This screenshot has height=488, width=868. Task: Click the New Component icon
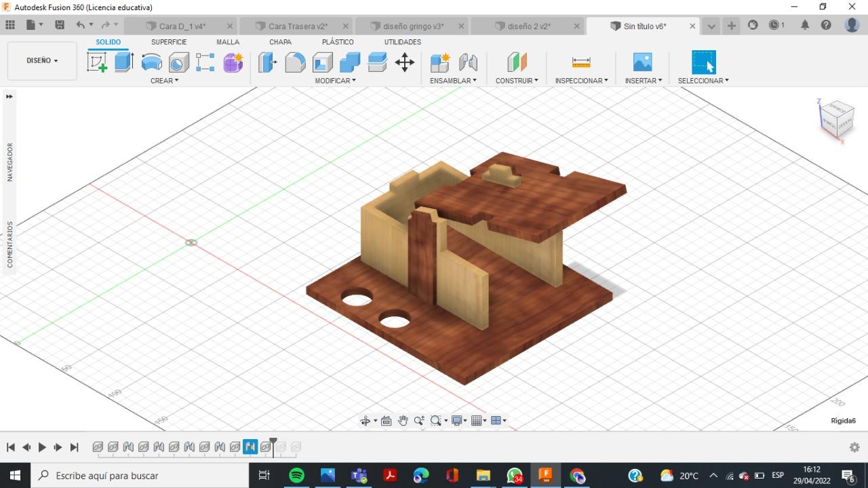click(x=440, y=63)
